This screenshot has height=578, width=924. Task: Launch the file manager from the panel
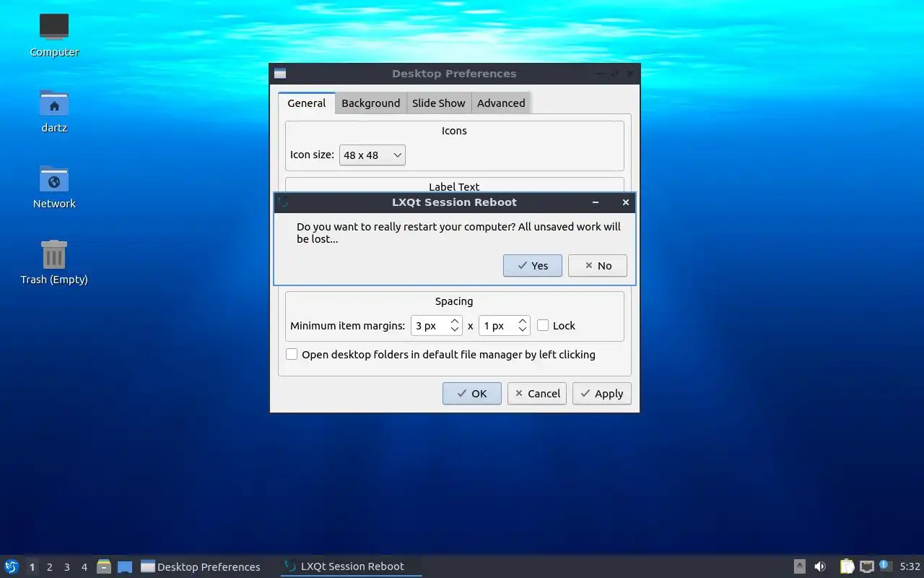104,566
